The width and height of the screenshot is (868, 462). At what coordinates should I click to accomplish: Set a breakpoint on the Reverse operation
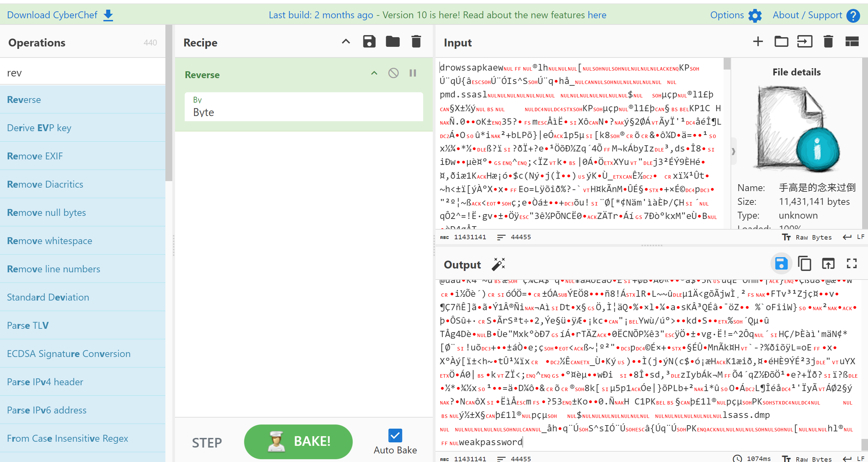tap(413, 73)
